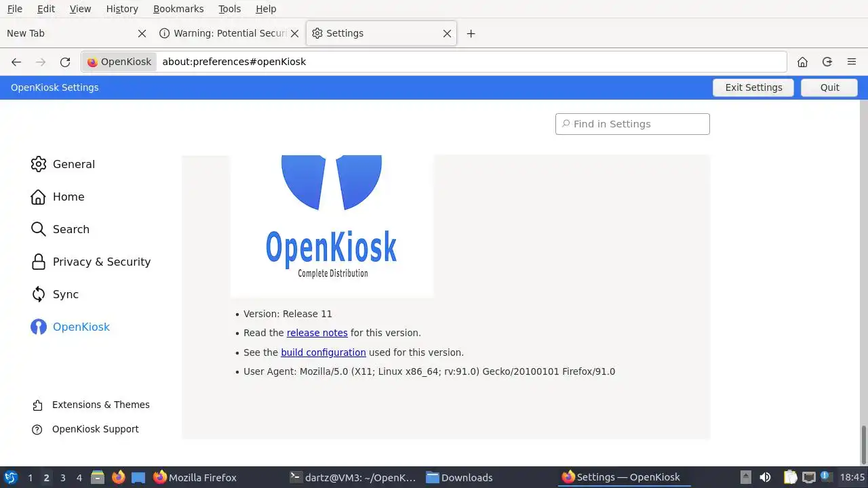Screen dimensions: 868x488
Task: Open the General settings category
Action: 63,164
